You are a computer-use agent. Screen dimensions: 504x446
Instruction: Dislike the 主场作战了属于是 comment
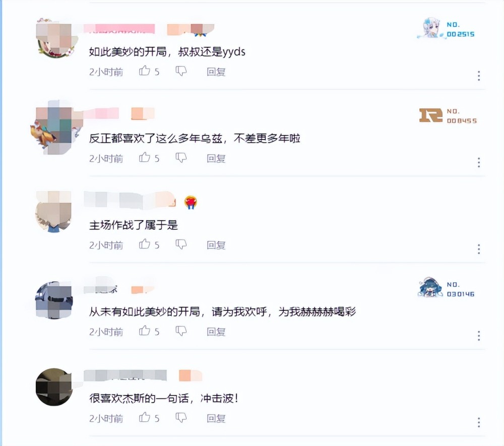click(x=181, y=244)
